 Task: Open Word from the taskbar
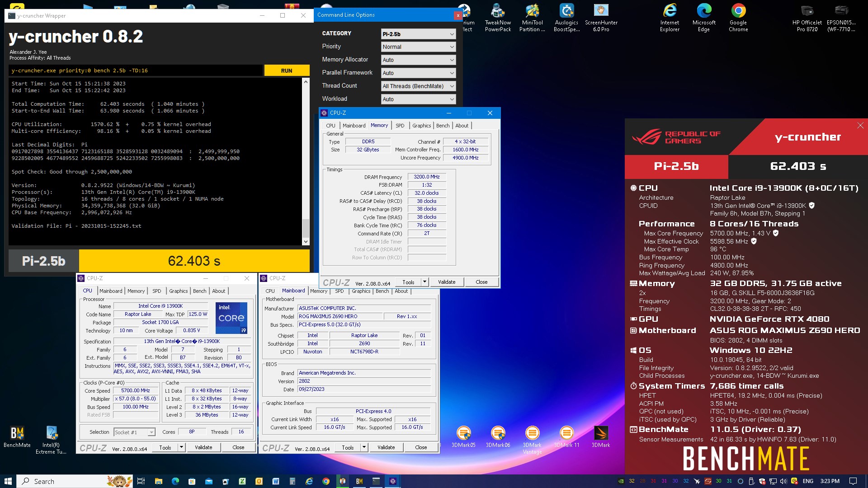[x=276, y=481]
